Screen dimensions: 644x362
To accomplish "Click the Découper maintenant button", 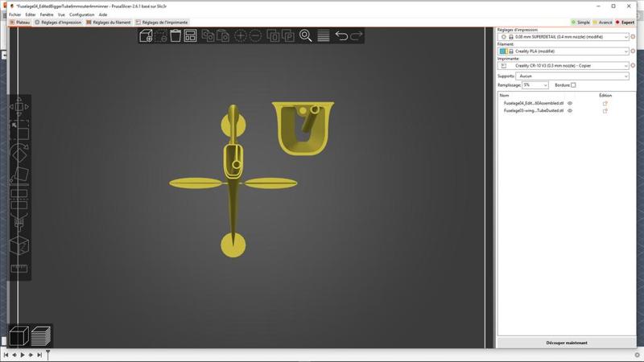I will (567, 343).
